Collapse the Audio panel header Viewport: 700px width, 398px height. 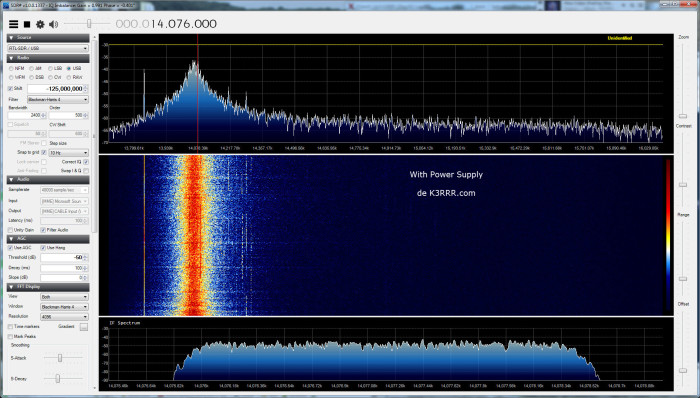point(48,179)
